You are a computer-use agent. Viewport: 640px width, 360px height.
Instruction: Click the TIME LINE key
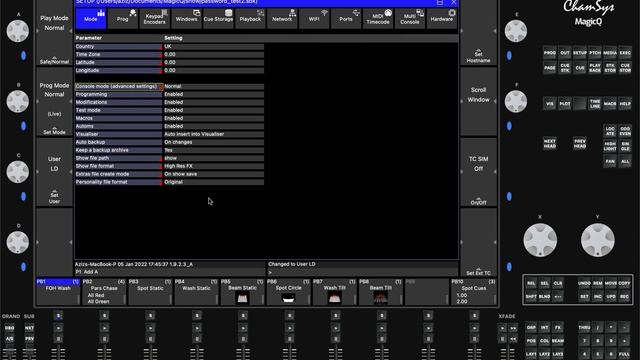tap(595, 104)
